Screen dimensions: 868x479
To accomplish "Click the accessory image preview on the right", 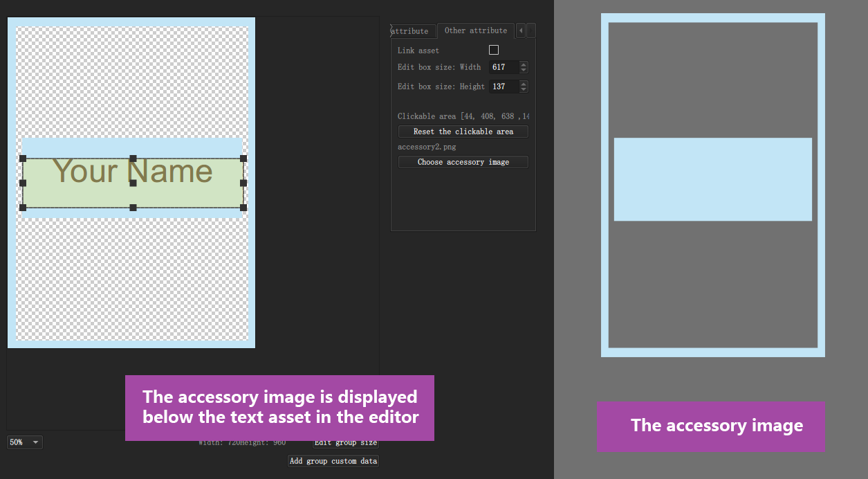I will (713, 185).
